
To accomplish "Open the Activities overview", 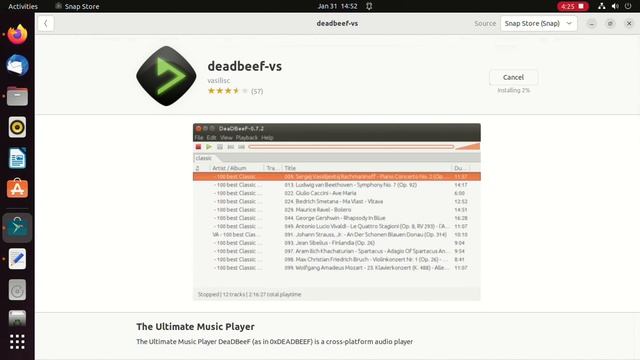I will (x=23, y=6).
